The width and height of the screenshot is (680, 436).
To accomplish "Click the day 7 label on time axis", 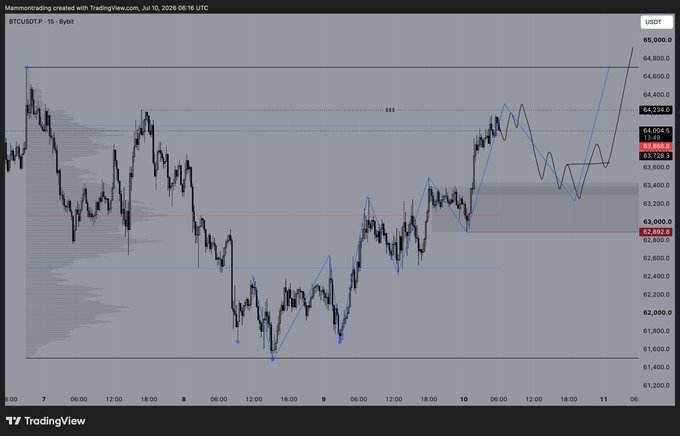I will pos(44,399).
